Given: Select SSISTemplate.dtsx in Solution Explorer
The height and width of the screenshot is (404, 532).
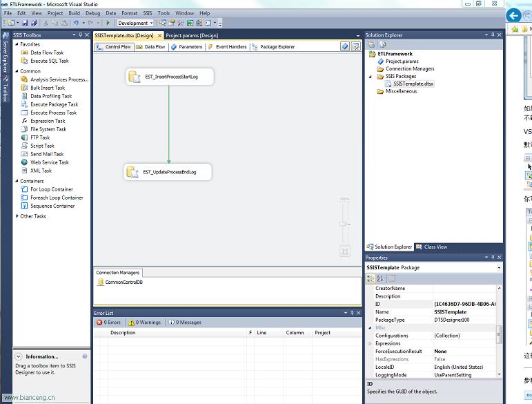Looking at the screenshot, I should [409, 84].
